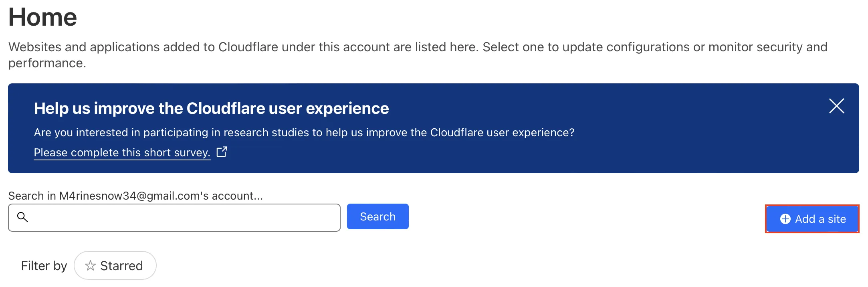Click the plus icon on Add a site
The image size is (868, 287).
pyautogui.click(x=785, y=219)
